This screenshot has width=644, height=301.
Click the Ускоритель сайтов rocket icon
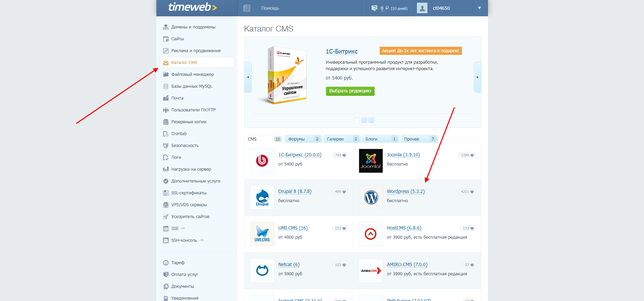click(166, 217)
